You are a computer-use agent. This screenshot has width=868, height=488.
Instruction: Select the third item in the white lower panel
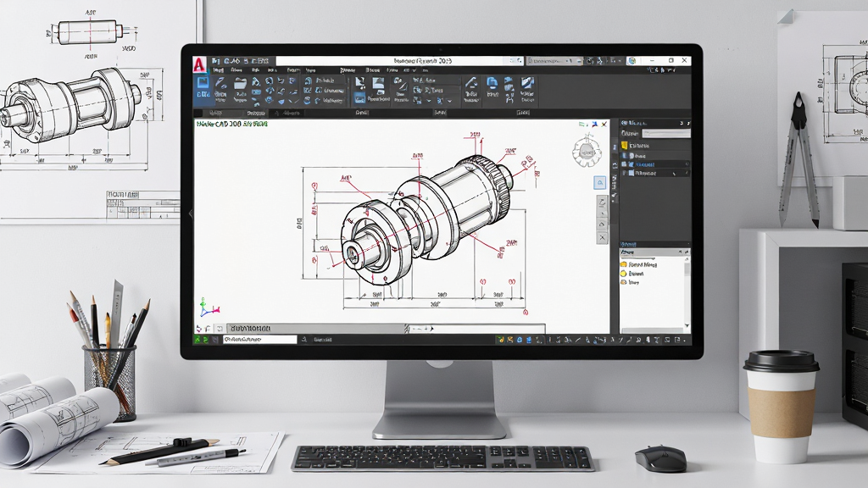pyautogui.click(x=630, y=282)
